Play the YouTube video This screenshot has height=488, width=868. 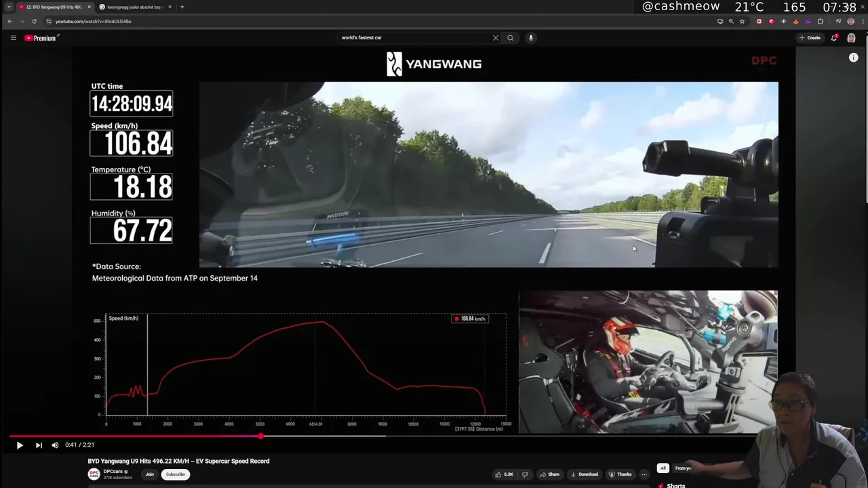tap(19, 445)
